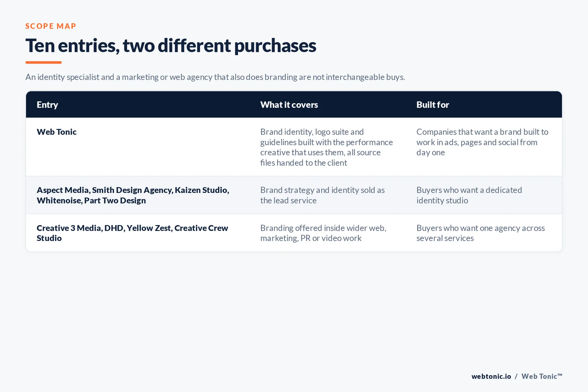The image size is (588, 392).
Task: Open the webtonic.io footer link
Action: click(491, 377)
